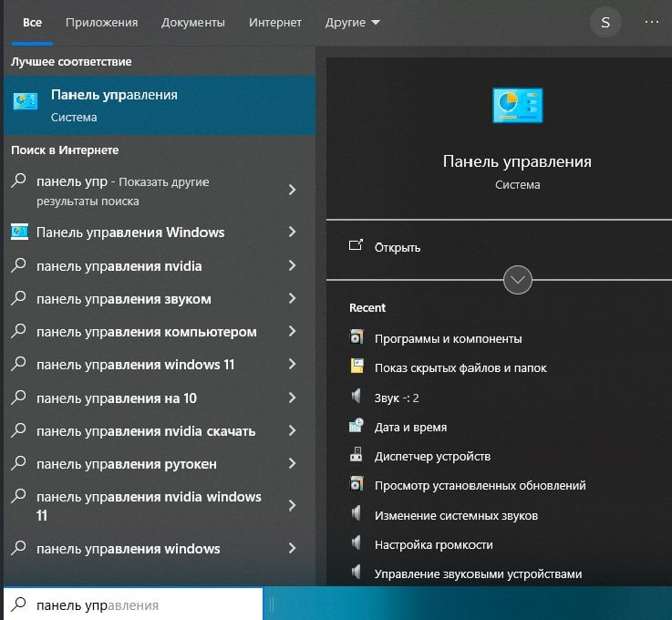Click the magnifier icon beside панель управления рутокен
Image resolution: width=672 pixels, height=620 pixels.
coord(19,463)
